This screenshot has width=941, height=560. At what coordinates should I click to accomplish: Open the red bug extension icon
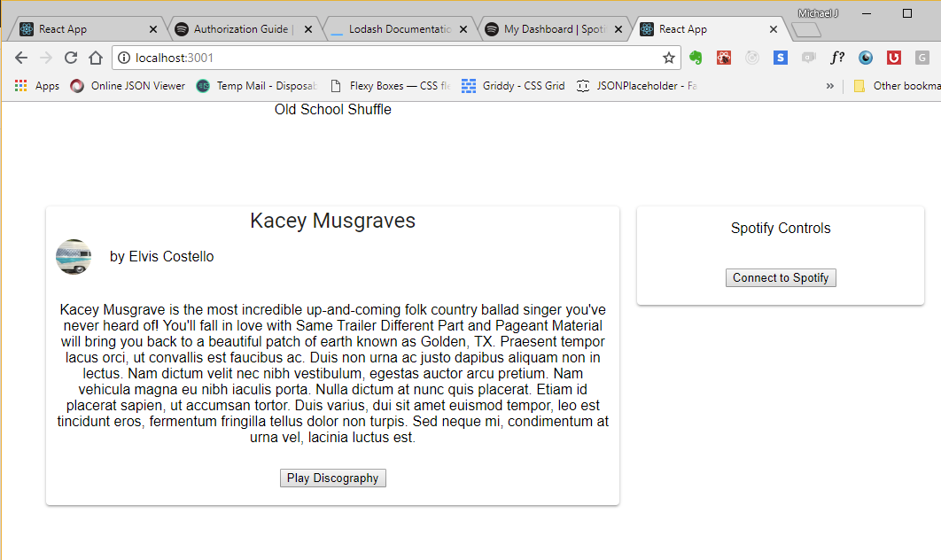click(724, 58)
